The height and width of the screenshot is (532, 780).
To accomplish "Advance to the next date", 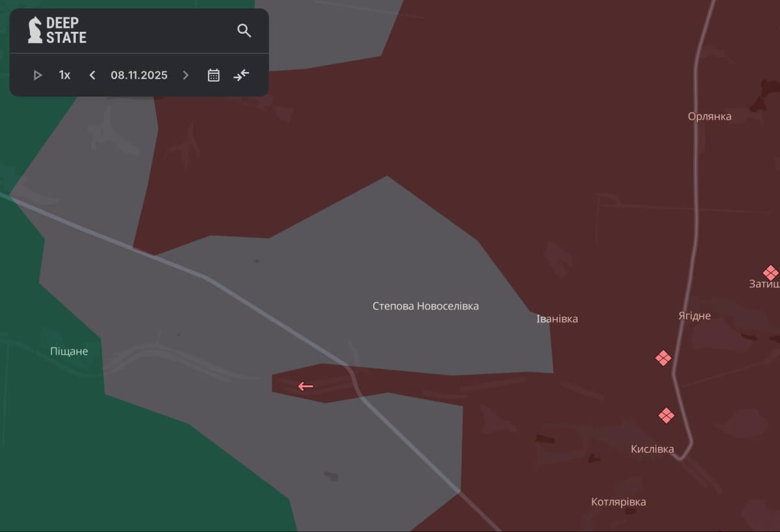I will pos(186,75).
